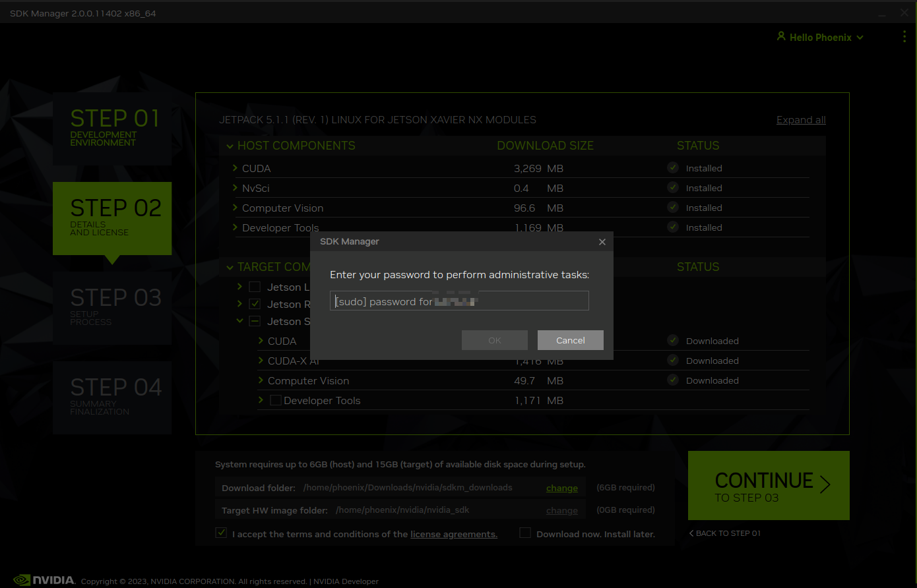
Task: Click CONTINUE to Step 03 button
Action: pos(769,486)
